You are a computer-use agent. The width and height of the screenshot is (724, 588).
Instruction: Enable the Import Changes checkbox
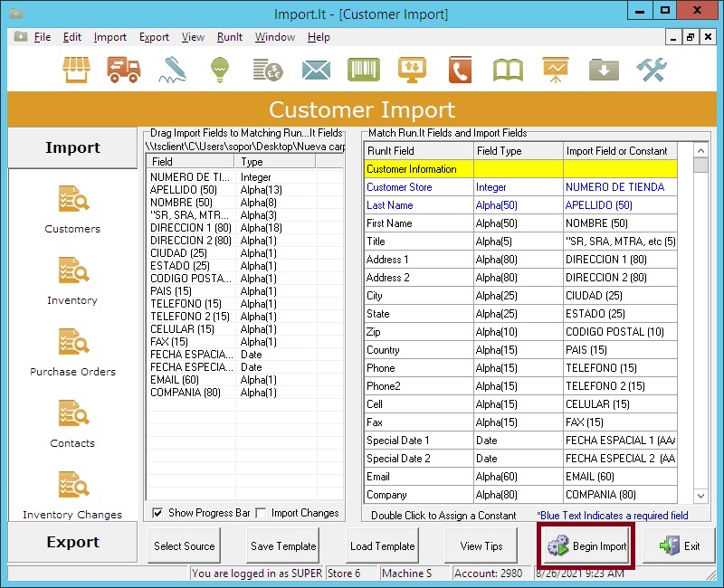(261, 513)
